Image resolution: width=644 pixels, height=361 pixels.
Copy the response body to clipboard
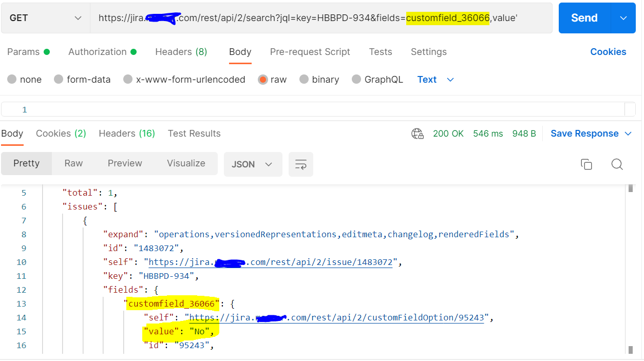pyautogui.click(x=586, y=163)
